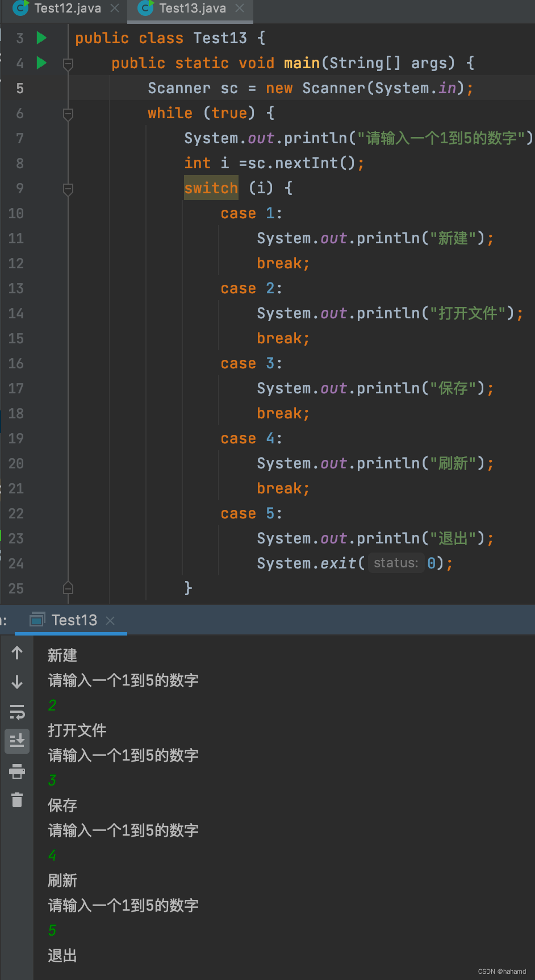
Task: Disable scroll-to-end in the console
Action: point(16,741)
